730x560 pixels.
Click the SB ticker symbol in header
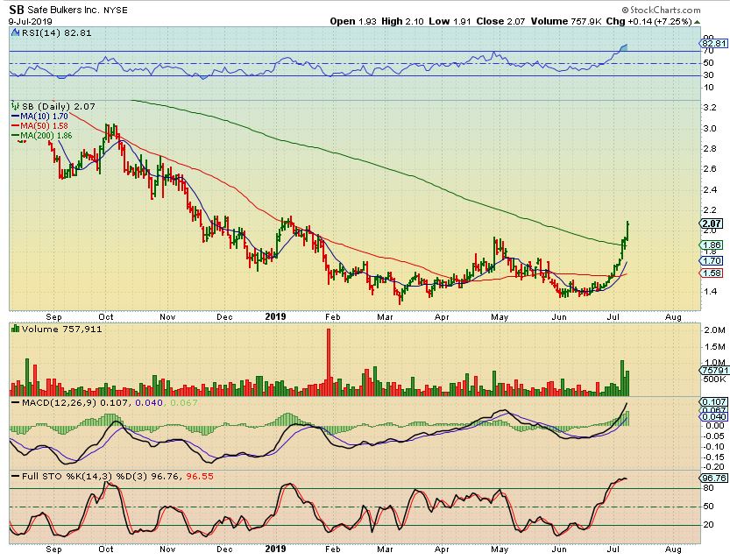tap(16, 9)
